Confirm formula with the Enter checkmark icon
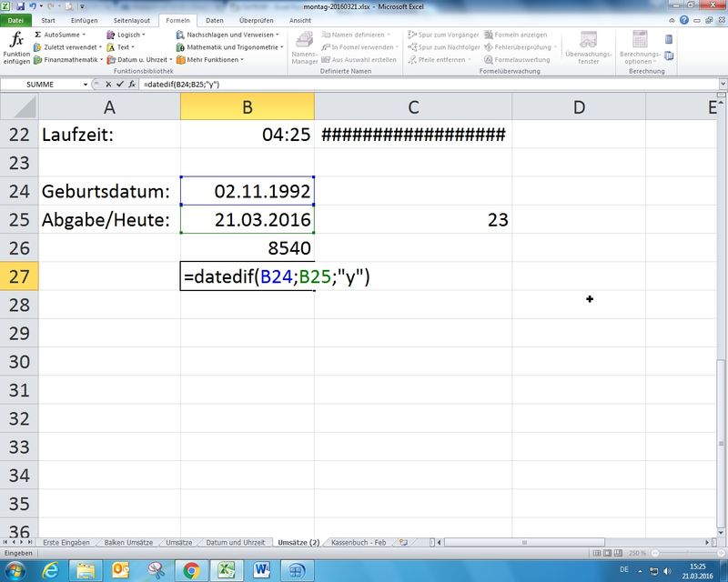The height and width of the screenshot is (582, 728). coord(120,84)
